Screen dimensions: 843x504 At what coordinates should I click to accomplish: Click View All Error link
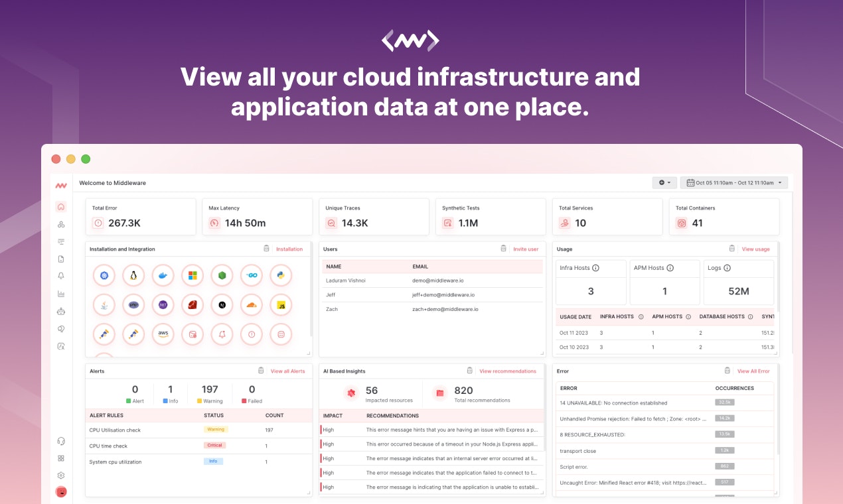[x=753, y=371]
